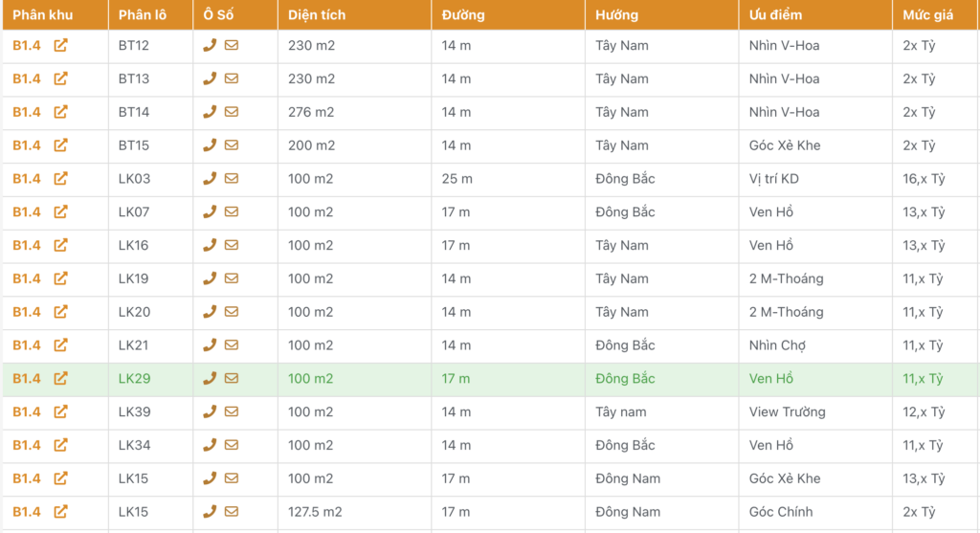Click the "Phân khu" column header
Viewport: 980px width, 533px height.
pyautogui.click(x=42, y=15)
